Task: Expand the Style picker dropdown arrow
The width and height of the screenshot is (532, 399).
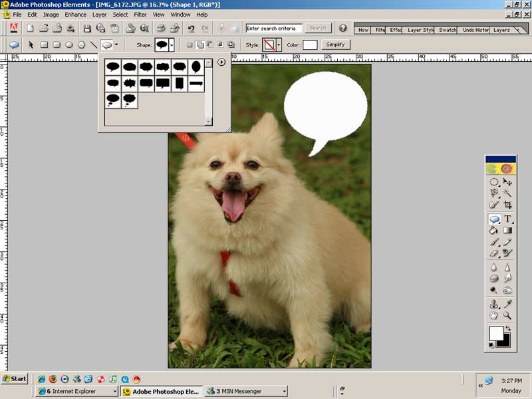Action: pos(279,45)
